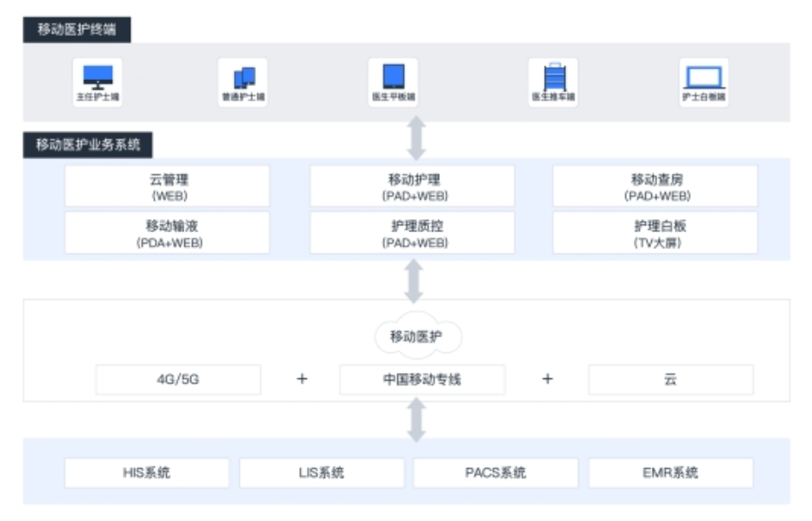The height and width of the screenshot is (521, 812).
Task: Open the 移动护理 (PAD+WEB) module
Action: click(x=412, y=186)
